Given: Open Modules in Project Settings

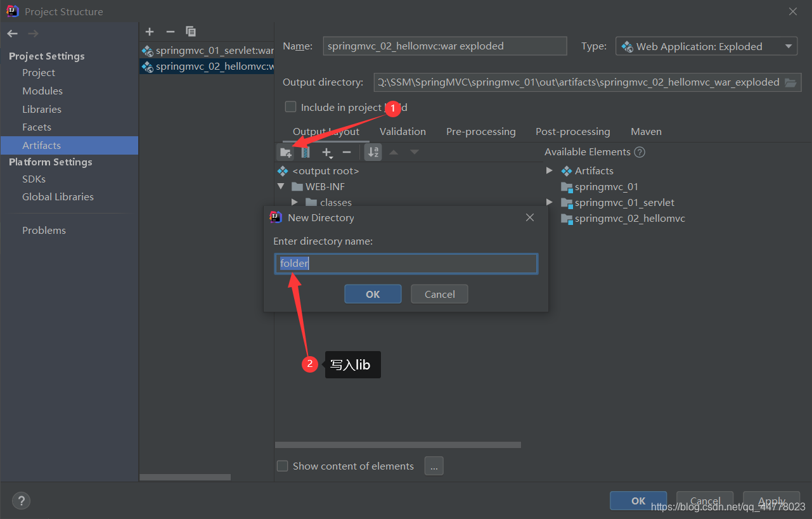Looking at the screenshot, I should [42, 91].
